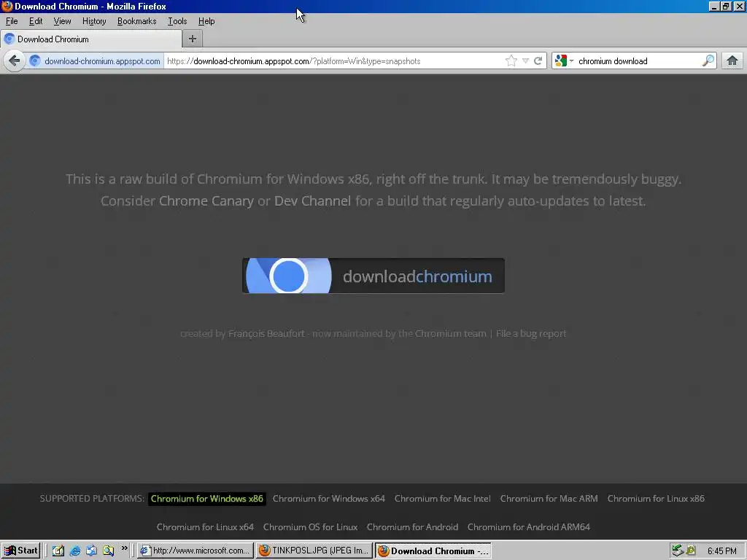Click the Firefox back arrow button
Screen dimensions: 747x560
[15, 61]
